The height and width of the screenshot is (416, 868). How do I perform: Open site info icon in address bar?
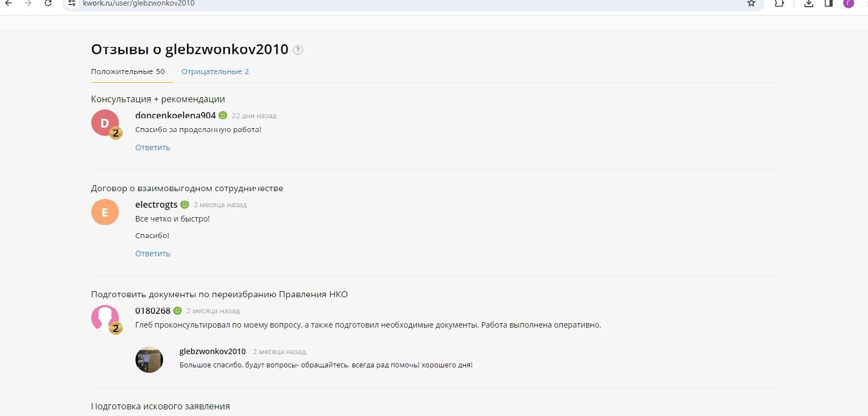pos(72,3)
